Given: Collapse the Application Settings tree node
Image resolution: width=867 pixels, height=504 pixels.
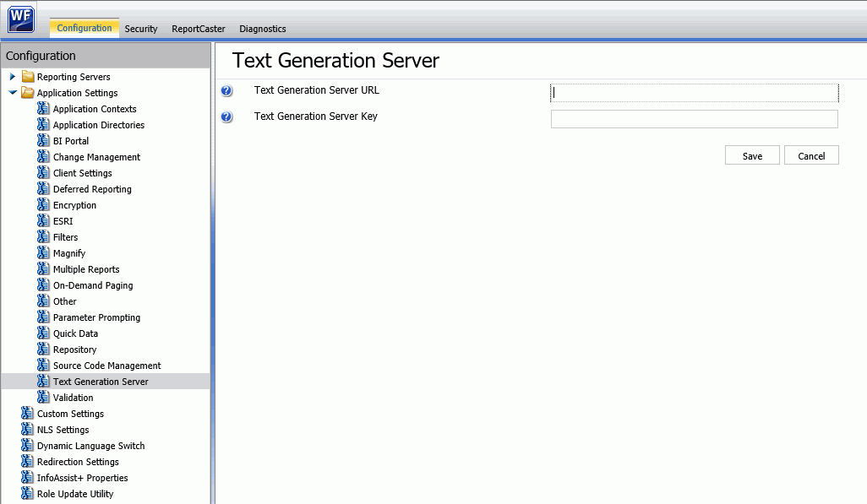Looking at the screenshot, I should (x=13, y=92).
